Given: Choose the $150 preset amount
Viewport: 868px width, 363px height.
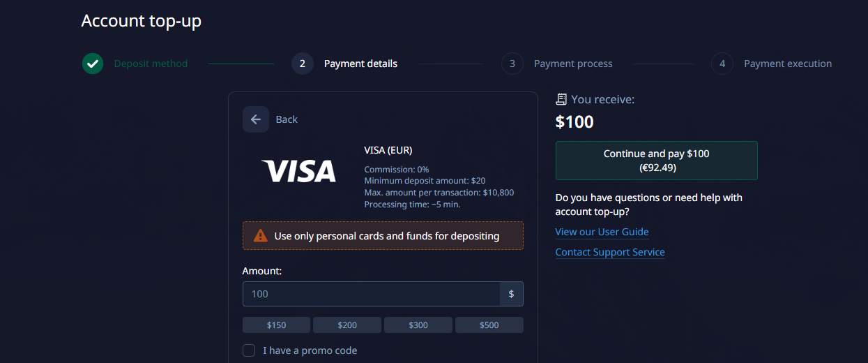Looking at the screenshot, I should click(x=277, y=325).
